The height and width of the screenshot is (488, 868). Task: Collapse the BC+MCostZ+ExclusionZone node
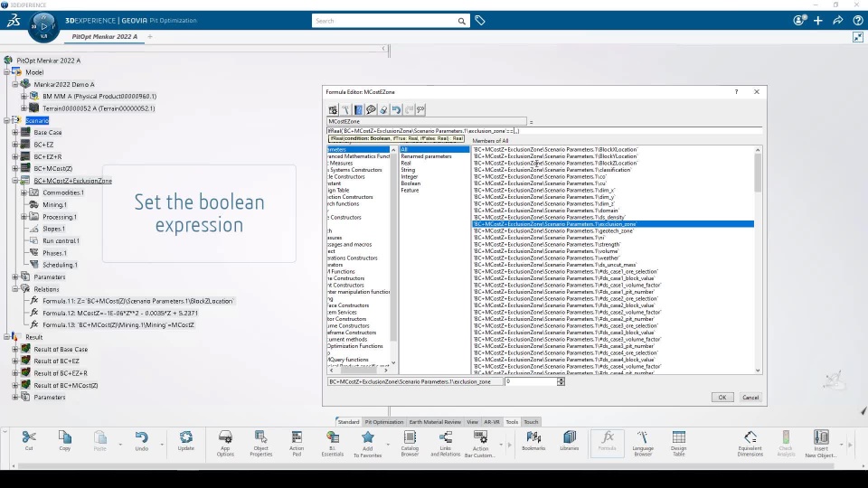[15, 181]
